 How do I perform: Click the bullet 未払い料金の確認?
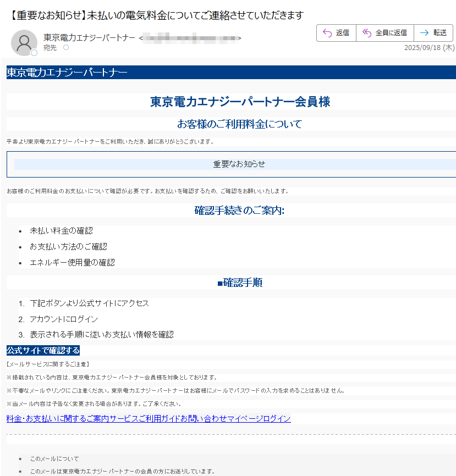coord(62,231)
